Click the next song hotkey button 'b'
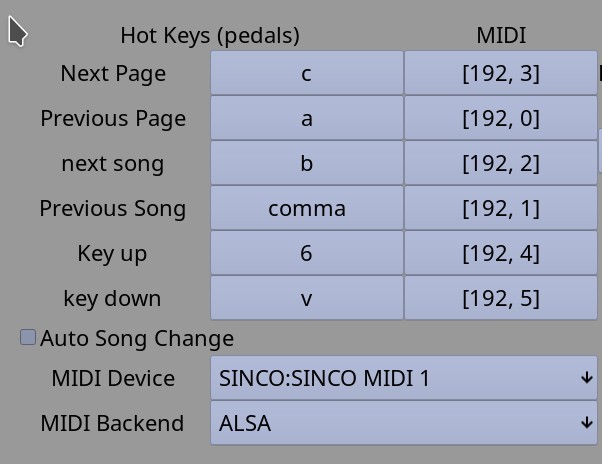 (307, 163)
